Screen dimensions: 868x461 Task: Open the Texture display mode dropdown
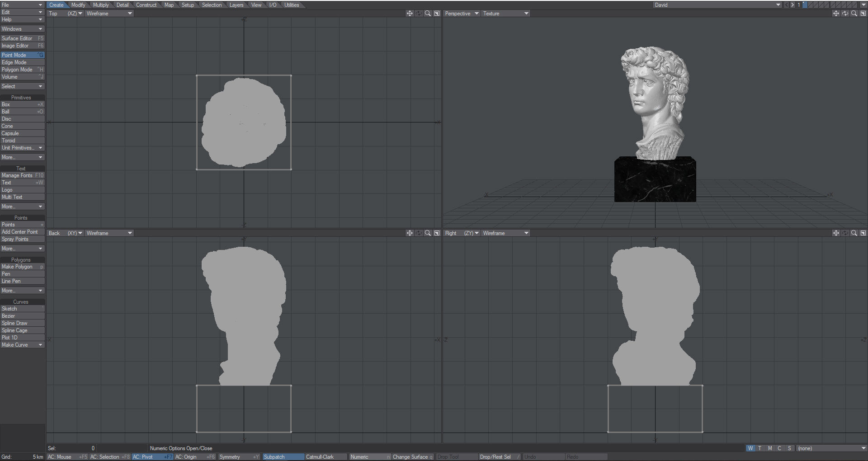coord(506,14)
